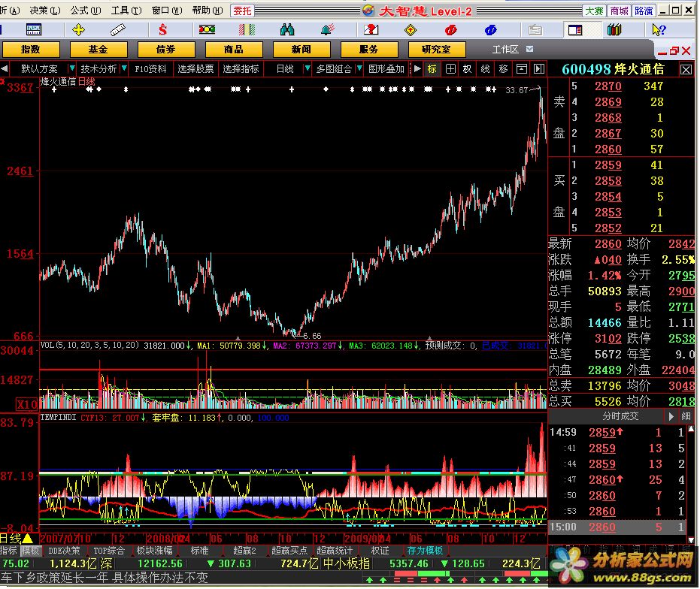Click the blue monitor screen toolbar icon
Viewport: 700px width, 589px height.
[x=34, y=30]
